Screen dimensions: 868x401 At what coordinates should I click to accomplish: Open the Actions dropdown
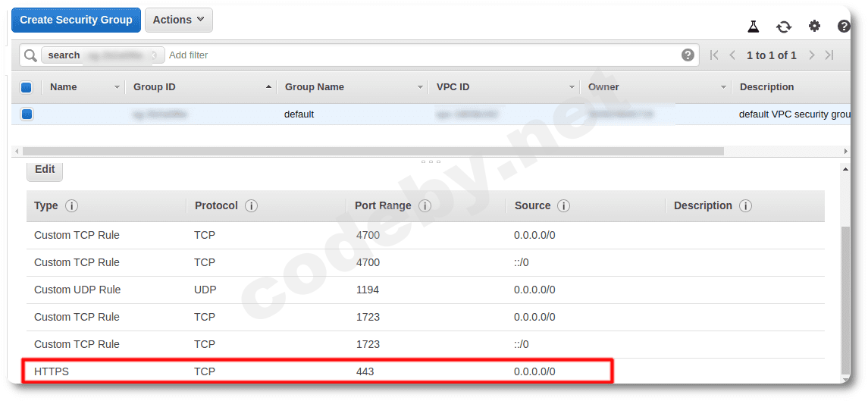click(179, 20)
